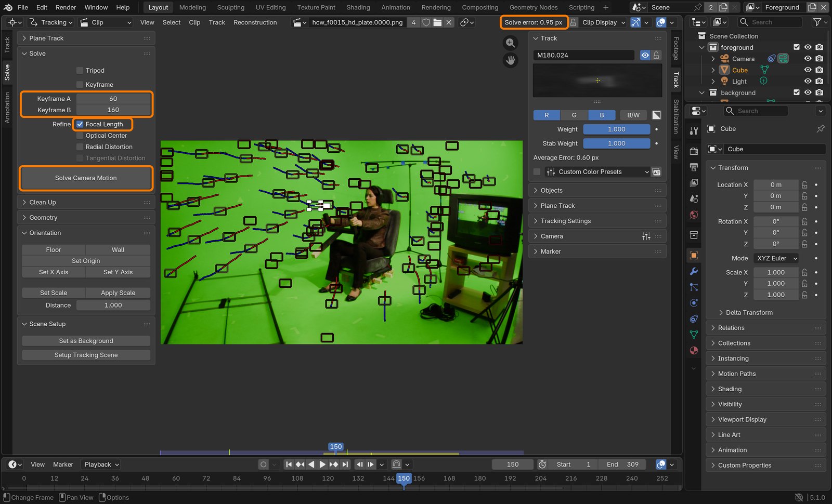Image resolution: width=832 pixels, height=504 pixels.
Task: Expand the Motion Paths panel
Action: [x=766, y=374]
